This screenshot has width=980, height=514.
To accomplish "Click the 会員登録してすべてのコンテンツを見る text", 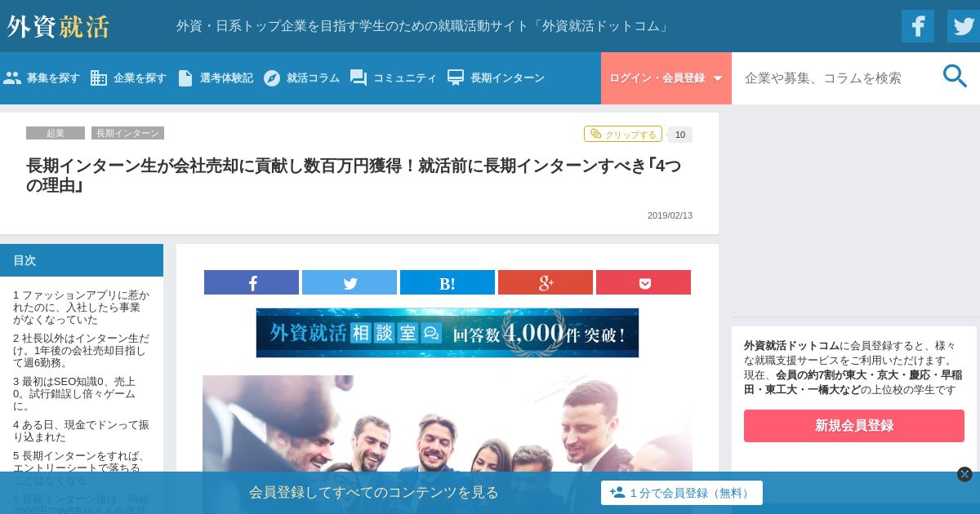I will pyautogui.click(x=374, y=493).
